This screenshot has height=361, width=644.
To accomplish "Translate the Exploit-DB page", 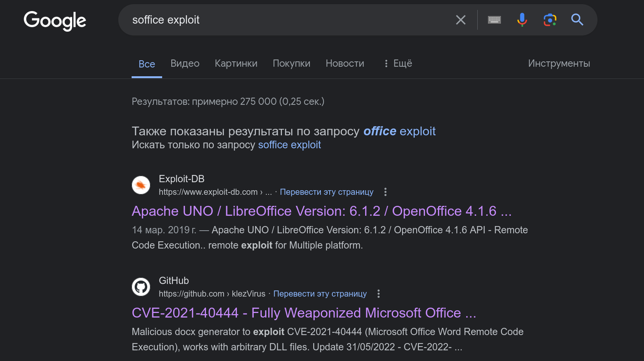I will click(x=327, y=192).
